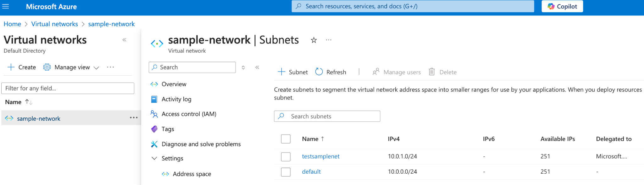Open more options next to Manage view

pos(110,67)
